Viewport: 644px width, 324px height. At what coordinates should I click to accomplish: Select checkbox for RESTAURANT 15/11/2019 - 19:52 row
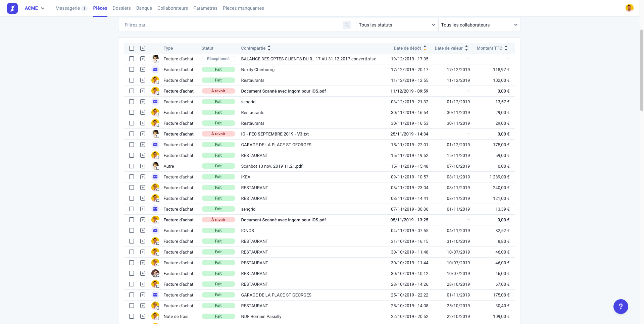pos(132,155)
